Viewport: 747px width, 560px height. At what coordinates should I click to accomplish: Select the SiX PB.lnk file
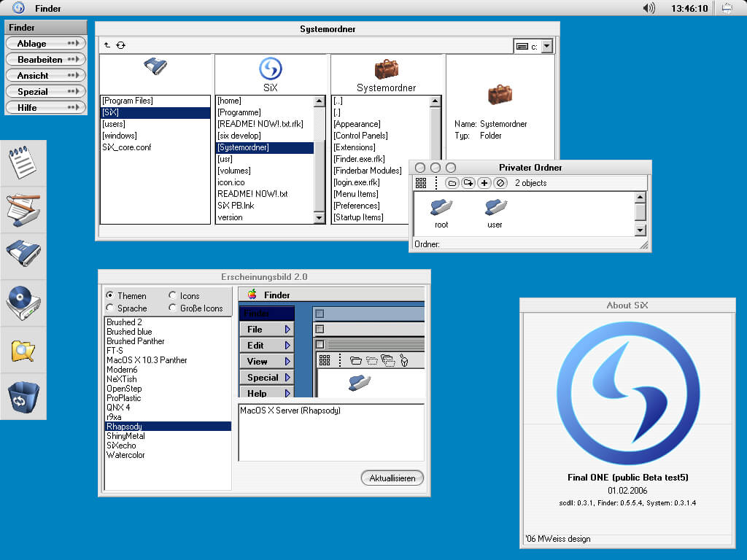(x=265, y=206)
